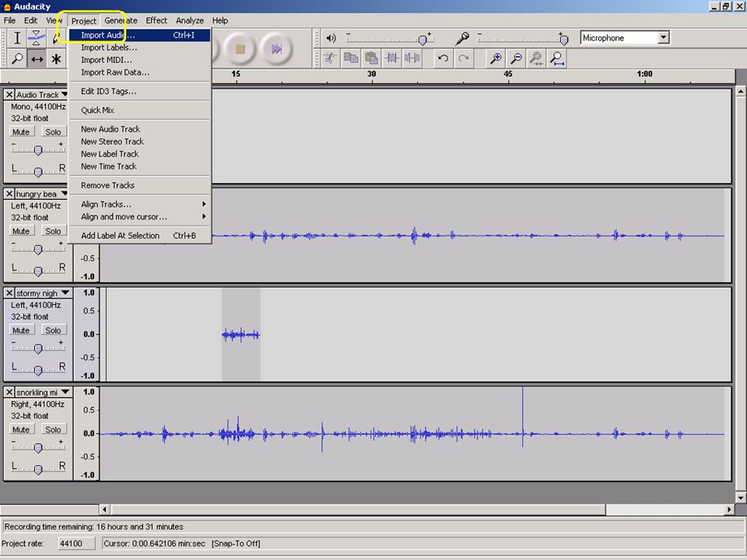Click the Stop playback button
Image resolution: width=747 pixels, height=560 pixels.
tap(240, 48)
